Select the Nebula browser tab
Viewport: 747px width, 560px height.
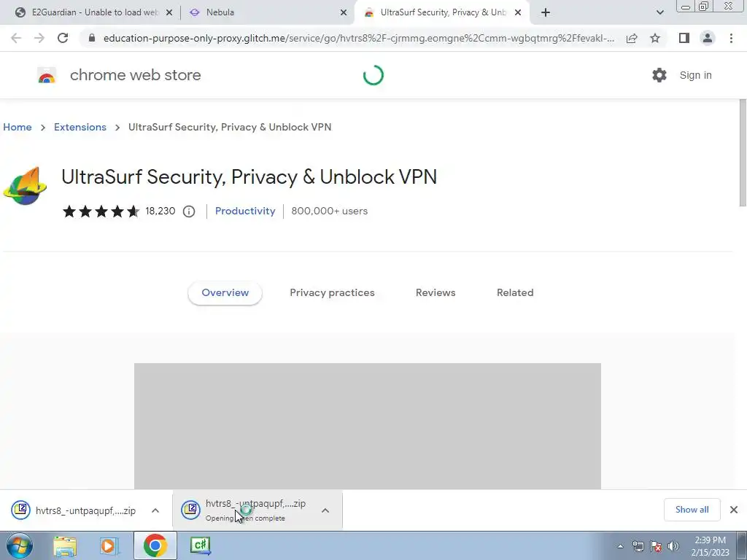pos(263,12)
